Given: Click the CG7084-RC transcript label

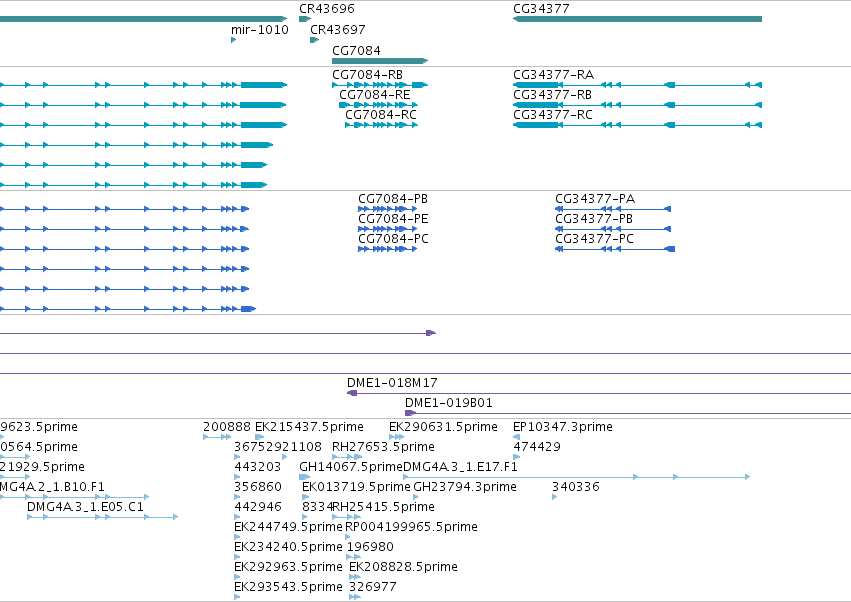Looking at the screenshot, I should [x=381, y=115].
